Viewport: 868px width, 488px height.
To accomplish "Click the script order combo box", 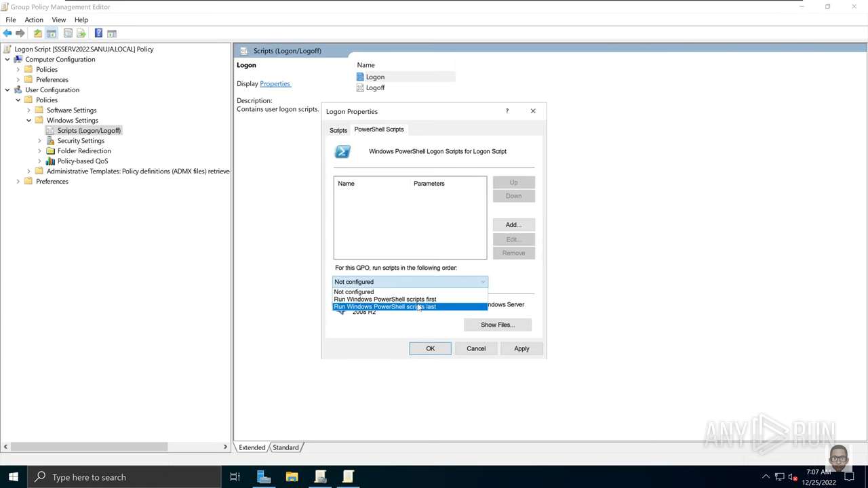I will pyautogui.click(x=410, y=282).
